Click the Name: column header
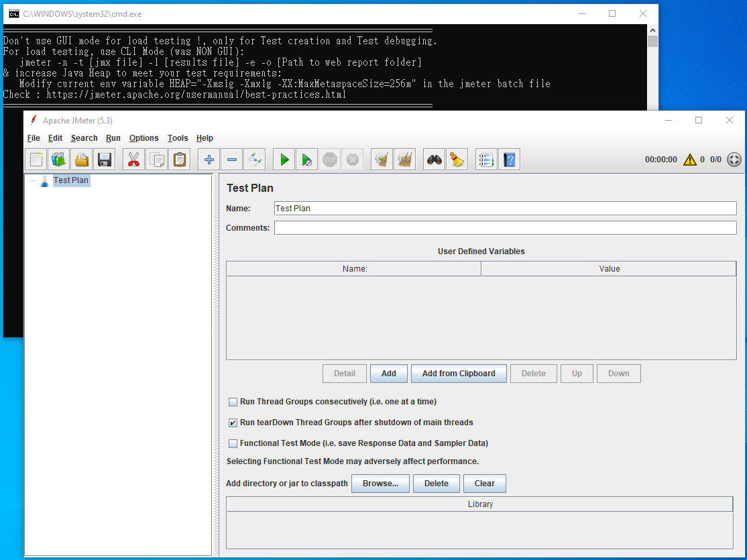747x560 pixels. tap(354, 269)
